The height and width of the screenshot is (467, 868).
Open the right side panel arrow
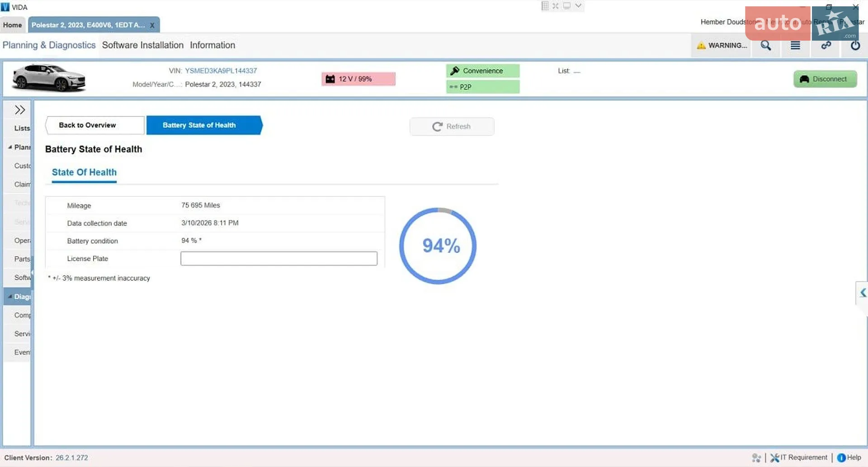(x=863, y=293)
